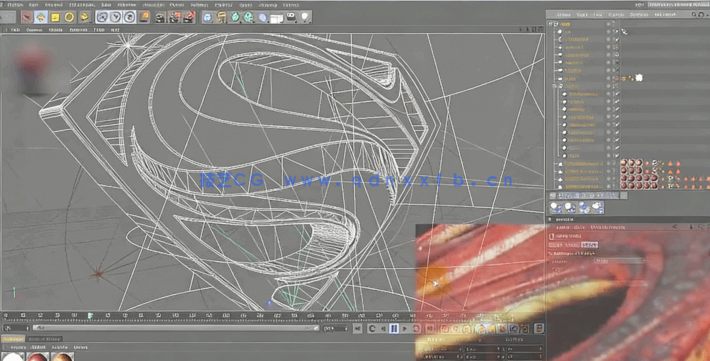
Task: Add a Cube primitive object
Action: [x=207, y=17]
